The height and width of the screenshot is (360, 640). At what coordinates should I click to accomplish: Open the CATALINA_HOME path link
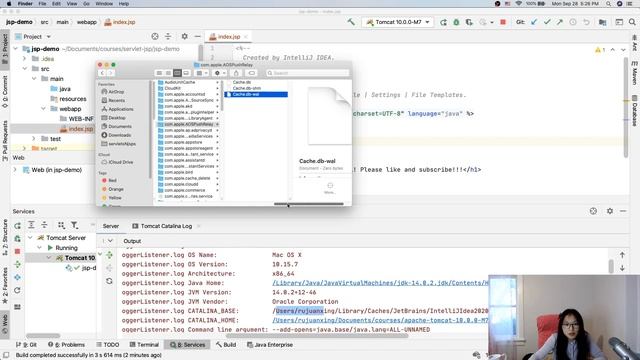click(380, 320)
